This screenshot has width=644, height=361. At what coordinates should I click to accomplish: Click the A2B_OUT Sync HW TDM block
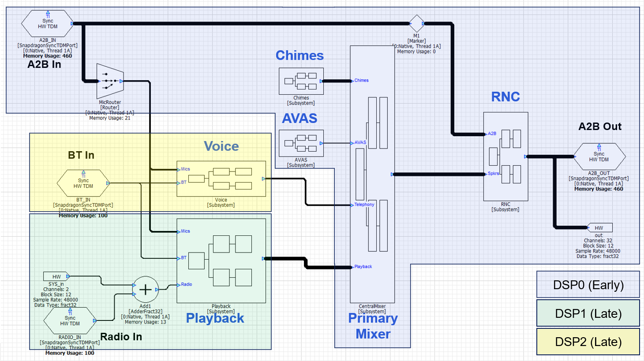click(x=599, y=156)
